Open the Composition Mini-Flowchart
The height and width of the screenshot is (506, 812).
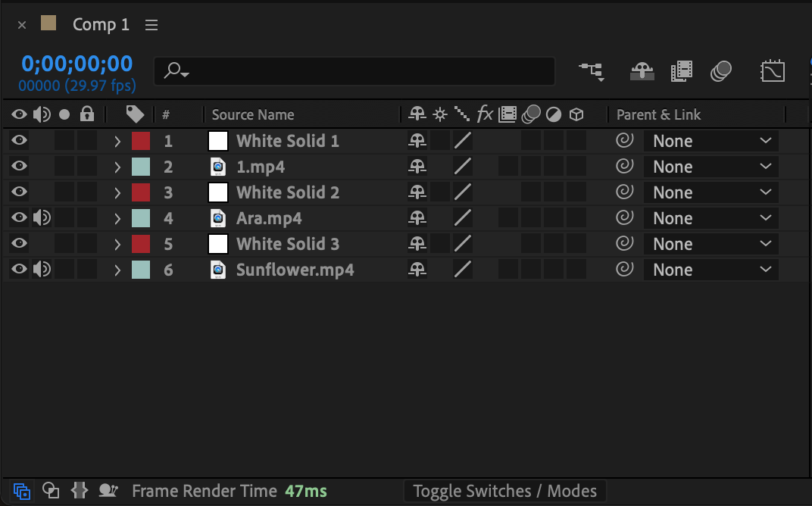tap(592, 71)
